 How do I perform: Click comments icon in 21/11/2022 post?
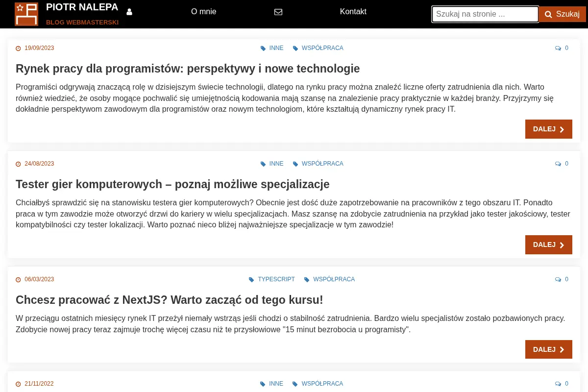pyautogui.click(x=558, y=384)
